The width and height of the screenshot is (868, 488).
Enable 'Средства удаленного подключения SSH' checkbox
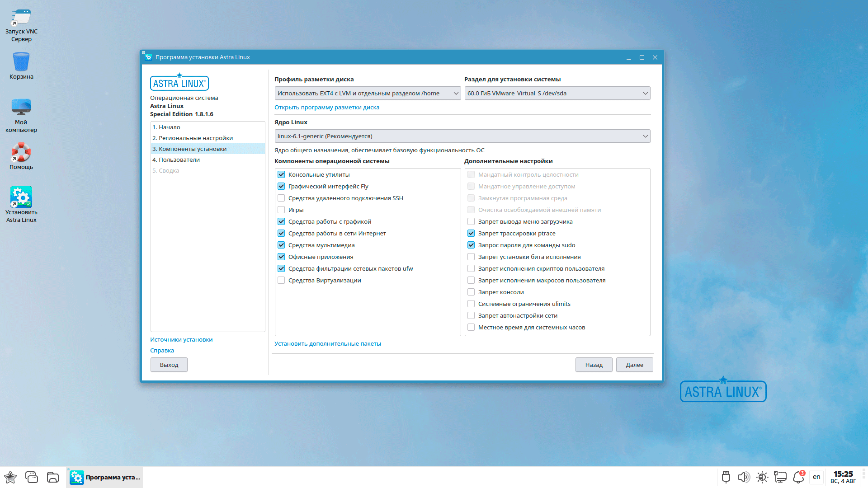[281, 198]
